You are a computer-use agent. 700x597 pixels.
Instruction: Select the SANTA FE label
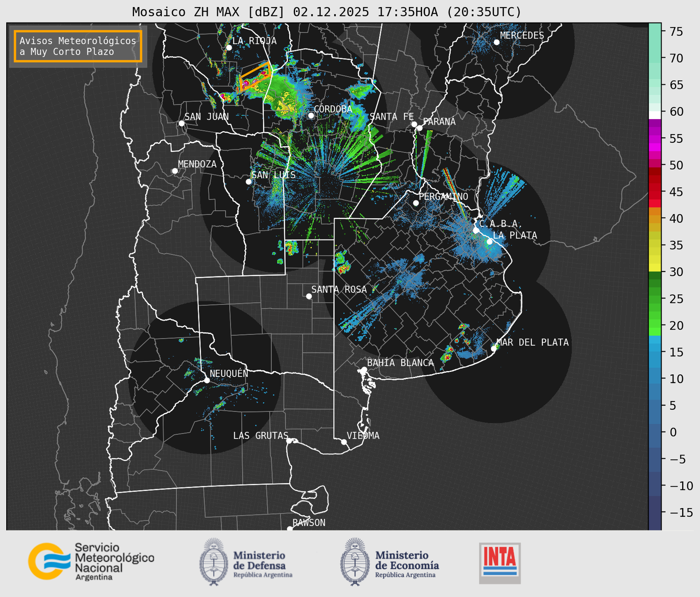[392, 117]
